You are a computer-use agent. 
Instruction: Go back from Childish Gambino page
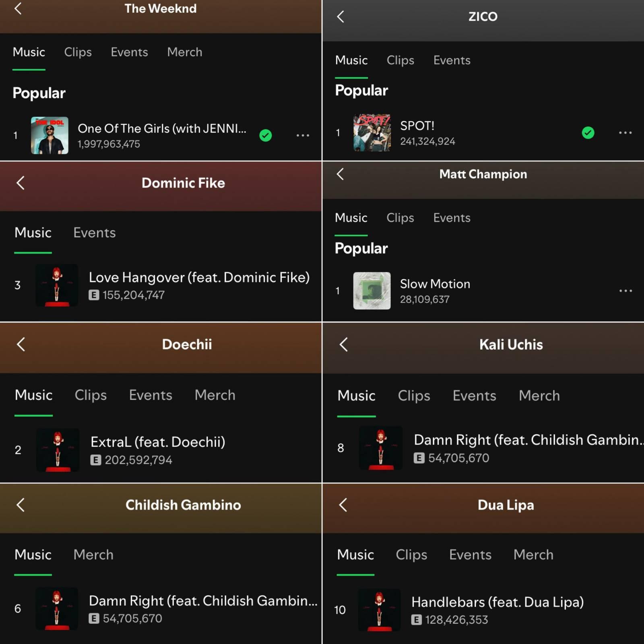pos(21,505)
